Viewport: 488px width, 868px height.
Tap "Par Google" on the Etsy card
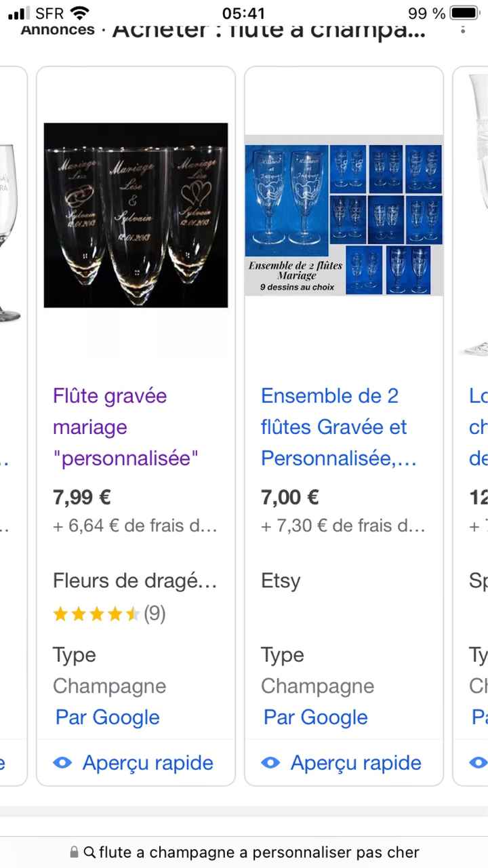[x=315, y=717]
